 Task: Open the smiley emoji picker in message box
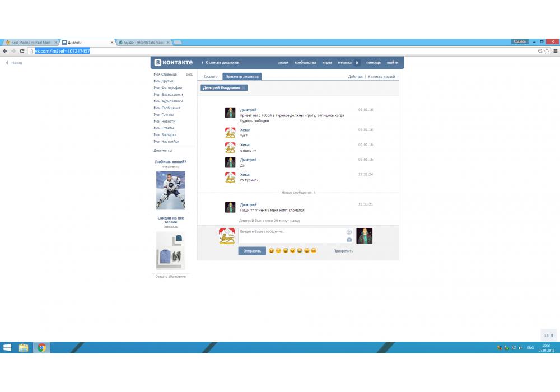click(349, 232)
